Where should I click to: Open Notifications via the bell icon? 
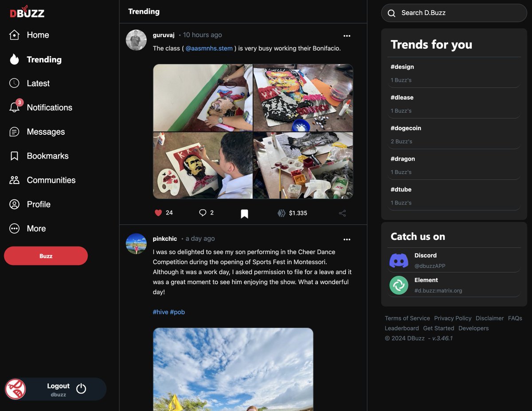(14, 107)
